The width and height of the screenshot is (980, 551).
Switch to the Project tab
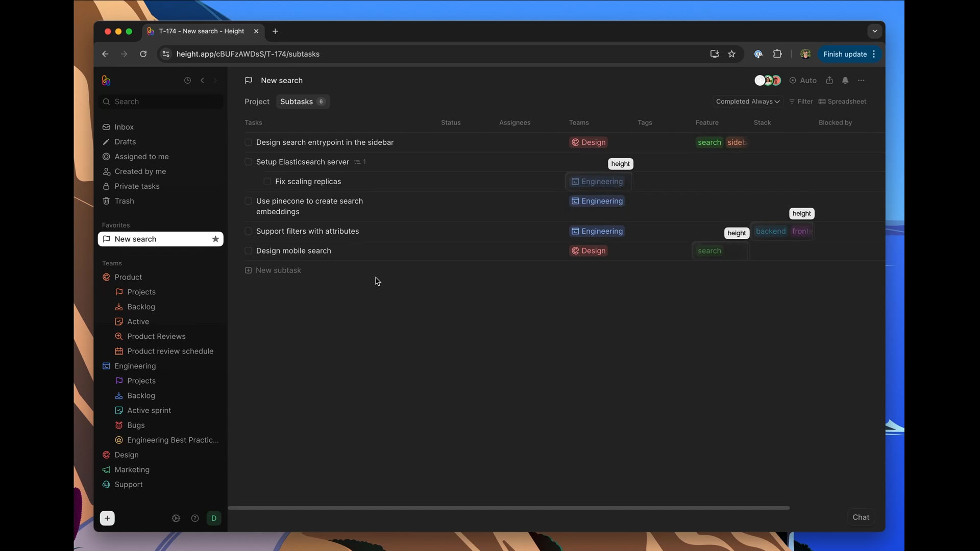pyautogui.click(x=256, y=102)
